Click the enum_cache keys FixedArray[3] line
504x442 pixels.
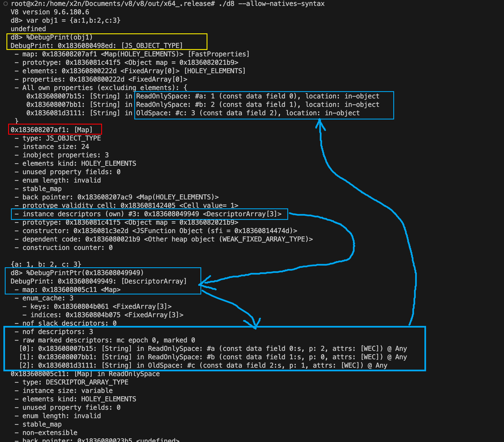click(101, 307)
